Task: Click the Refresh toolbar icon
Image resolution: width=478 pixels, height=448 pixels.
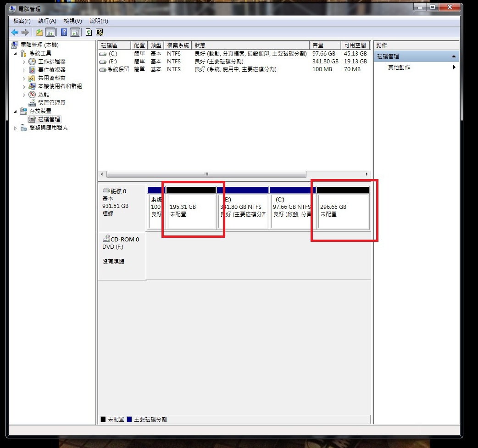Action: click(89, 32)
